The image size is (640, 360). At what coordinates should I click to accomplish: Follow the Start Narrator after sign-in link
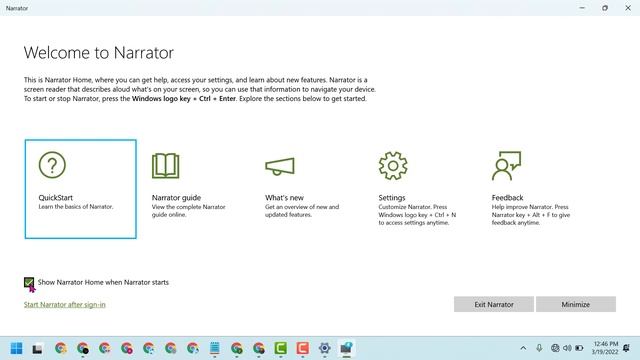click(x=64, y=304)
